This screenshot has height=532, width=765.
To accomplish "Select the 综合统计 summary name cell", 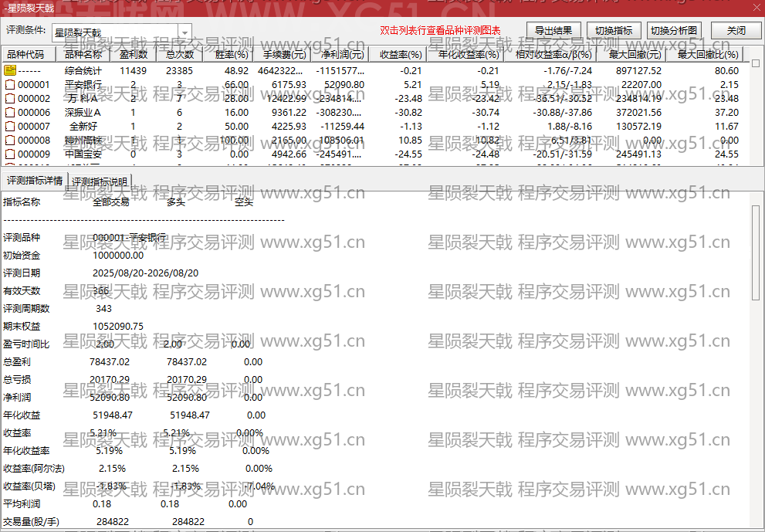I will tap(83, 71).
